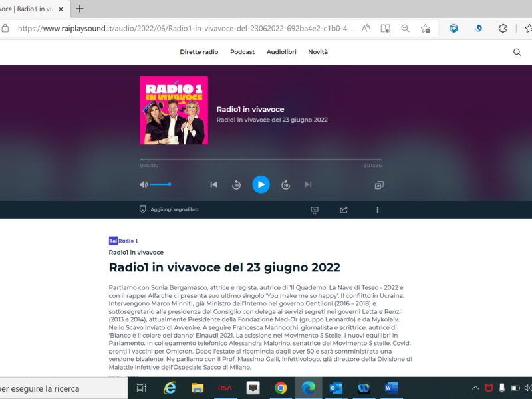Screen dimensions: 532x399
Task: Skip to the next track
Action: tap(308, 184)
